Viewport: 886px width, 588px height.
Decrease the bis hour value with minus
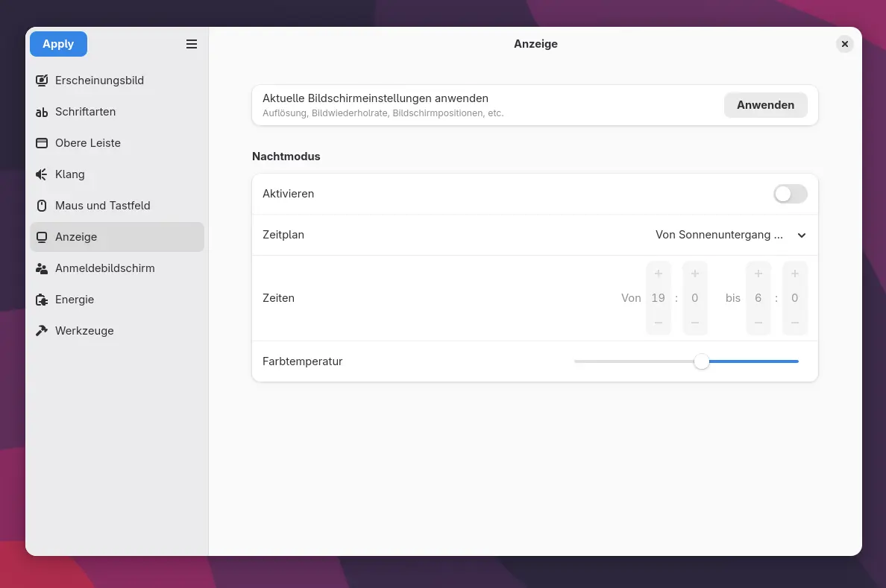[758, 323]
